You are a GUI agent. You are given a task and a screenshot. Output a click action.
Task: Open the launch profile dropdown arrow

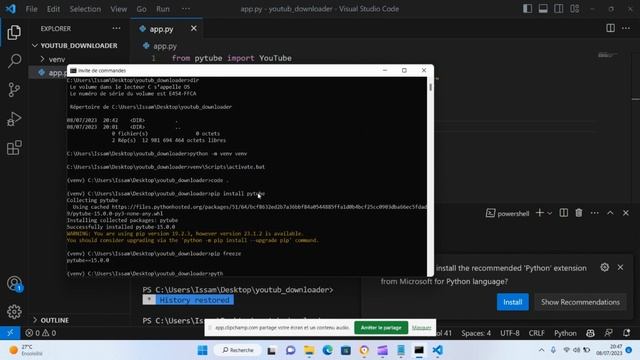click(x=550, y=213)
